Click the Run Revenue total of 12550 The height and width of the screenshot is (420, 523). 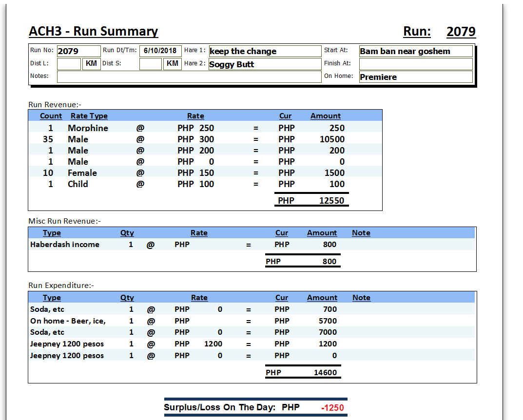[x=331, y=200]
